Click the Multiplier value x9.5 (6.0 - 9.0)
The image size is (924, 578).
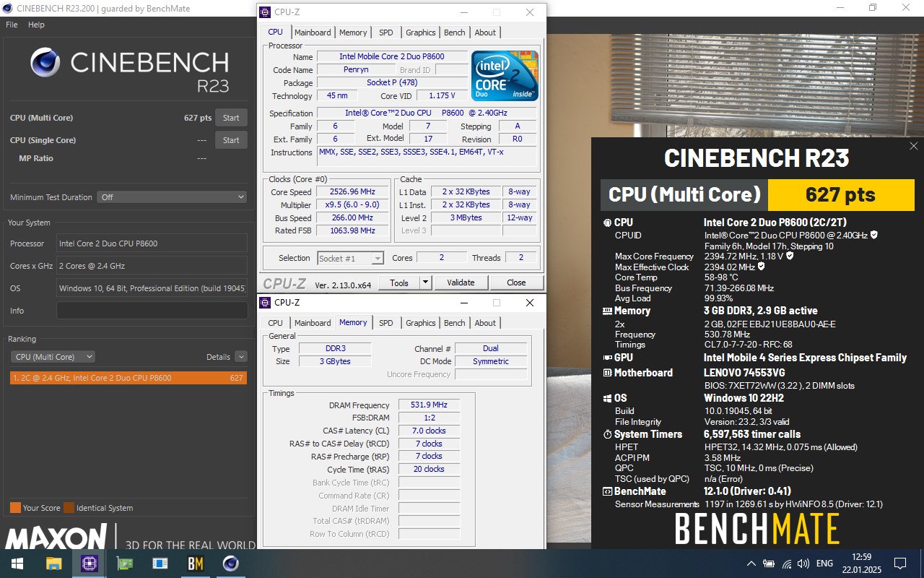click(352, 205)
